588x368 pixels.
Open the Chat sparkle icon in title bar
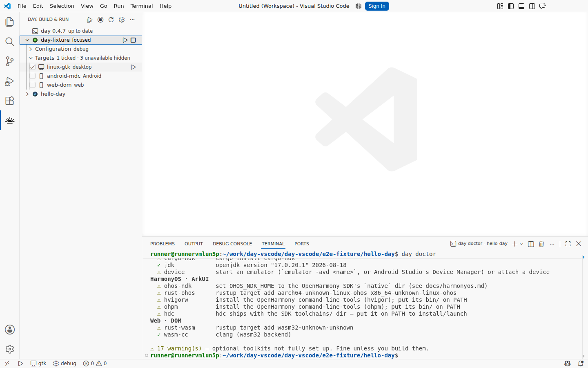click(543, 6)
